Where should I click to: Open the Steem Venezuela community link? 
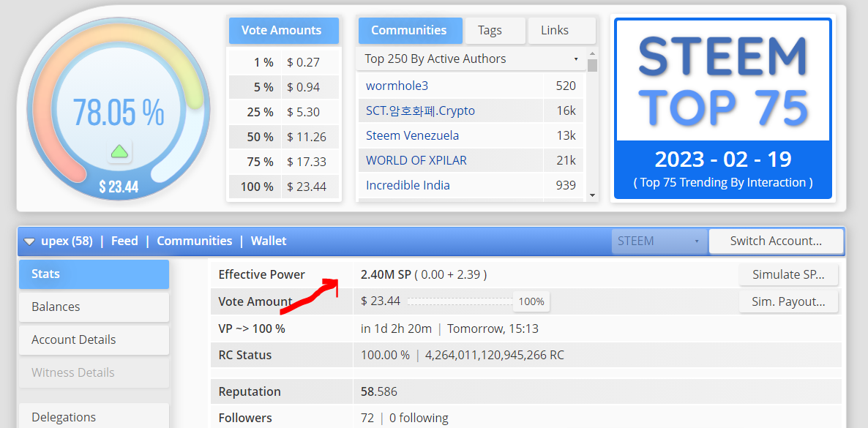[x=413, y=135]
